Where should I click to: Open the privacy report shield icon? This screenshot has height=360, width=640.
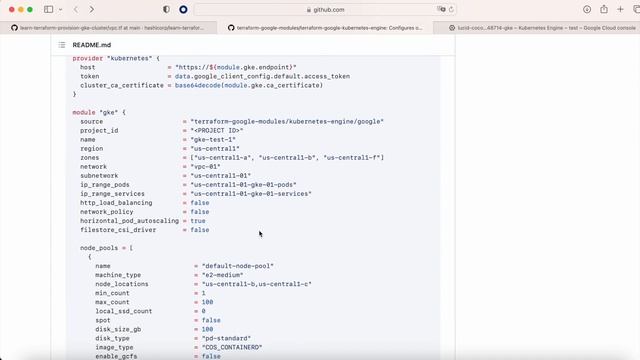166,9
